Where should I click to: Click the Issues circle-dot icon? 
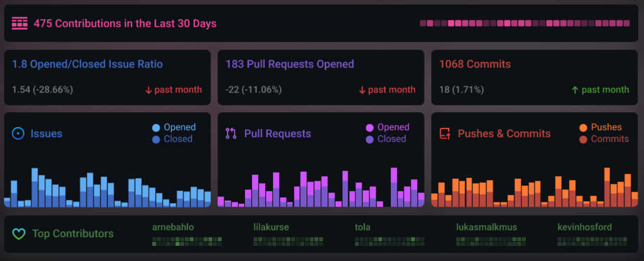tap(18, 134)
